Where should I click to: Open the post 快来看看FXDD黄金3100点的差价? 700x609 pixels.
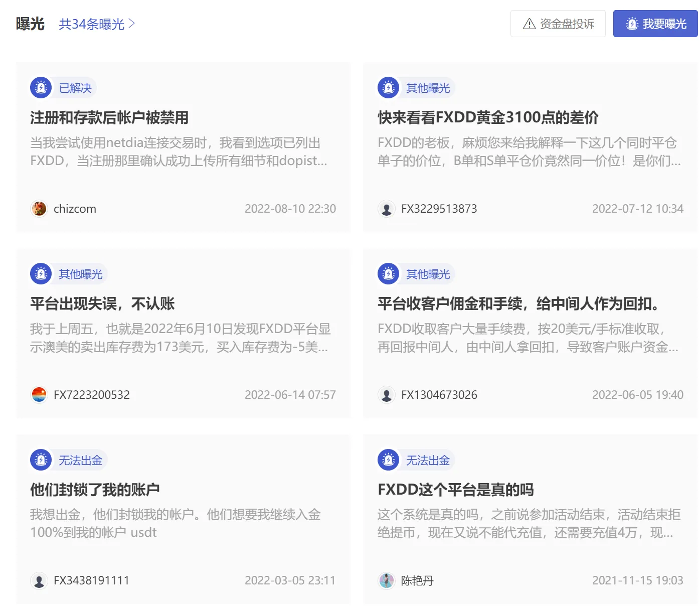tap(488, 117)
